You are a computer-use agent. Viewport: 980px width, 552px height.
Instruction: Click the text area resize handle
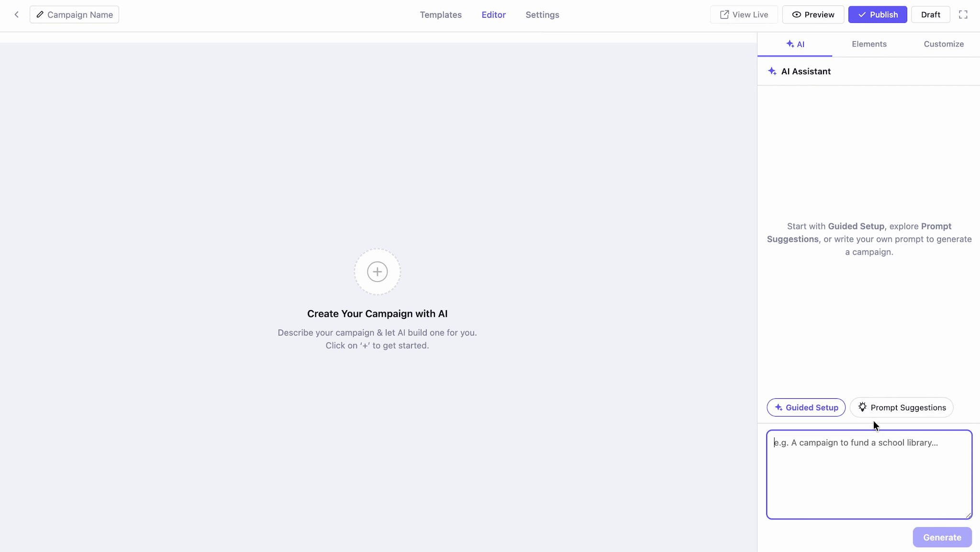(968, 515)
